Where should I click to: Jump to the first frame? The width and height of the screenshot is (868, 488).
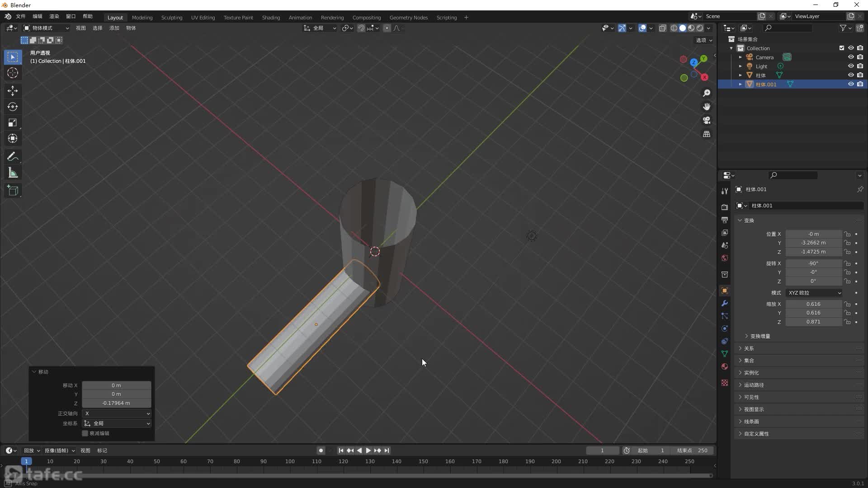pyautogui.click(x=341, y=450)
